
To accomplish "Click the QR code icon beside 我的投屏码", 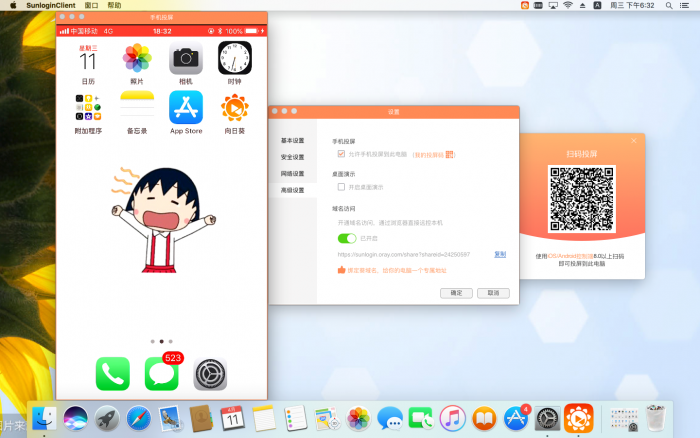I will coord(450,154).
